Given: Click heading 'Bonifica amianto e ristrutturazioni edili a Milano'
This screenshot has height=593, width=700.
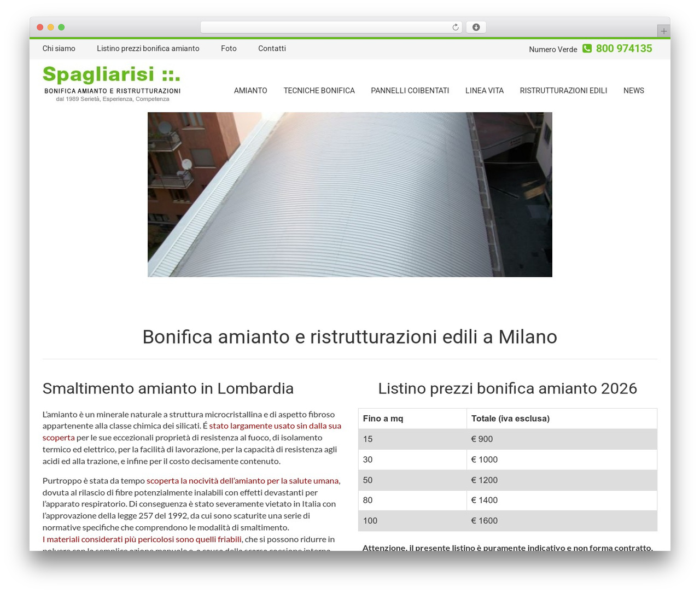Looking at the screenshot, I should coord(350,337).
